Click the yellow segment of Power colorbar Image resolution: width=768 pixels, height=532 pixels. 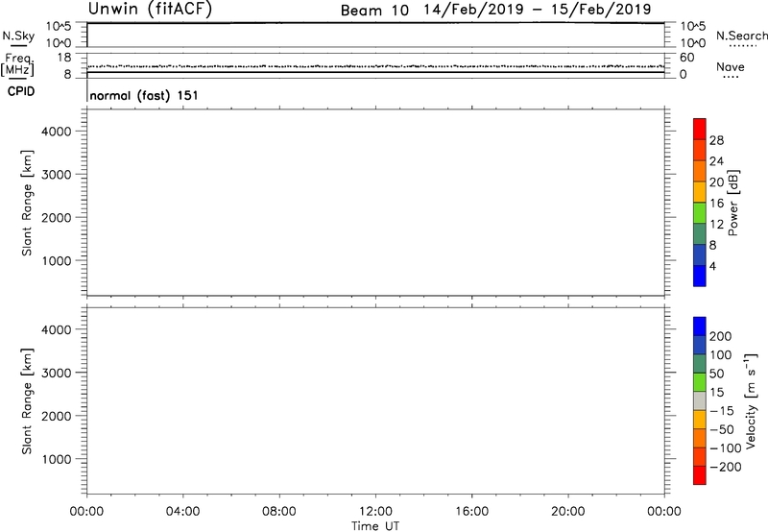point(700,191)
